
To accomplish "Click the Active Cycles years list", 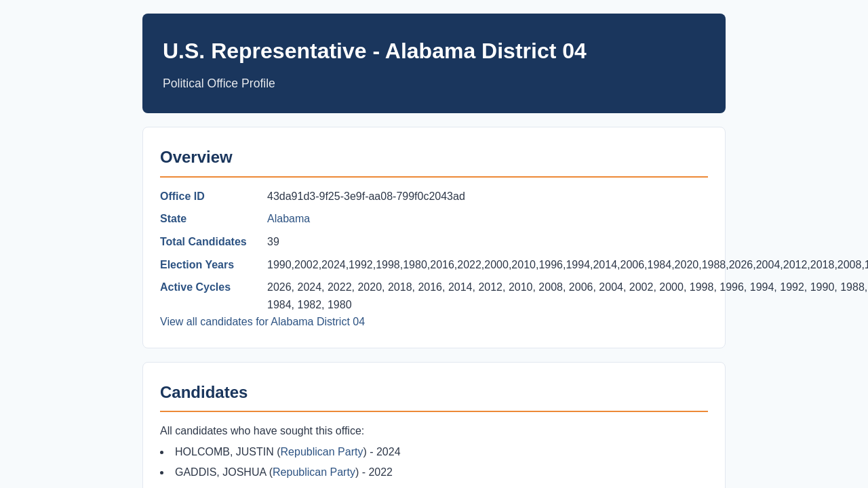I will click(x=568, y=296).
